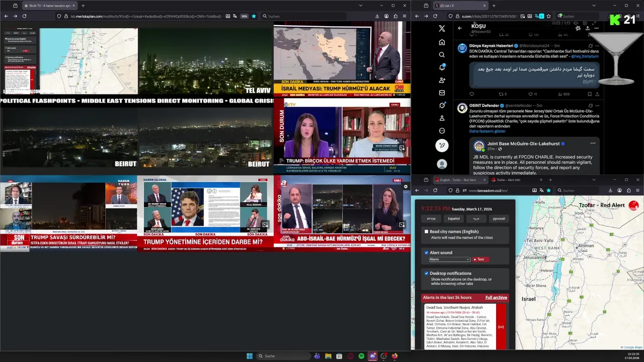Open new tab in Multi TV browser window
Image resolution: width=644 pixels, height=362 pixels.
83,6
